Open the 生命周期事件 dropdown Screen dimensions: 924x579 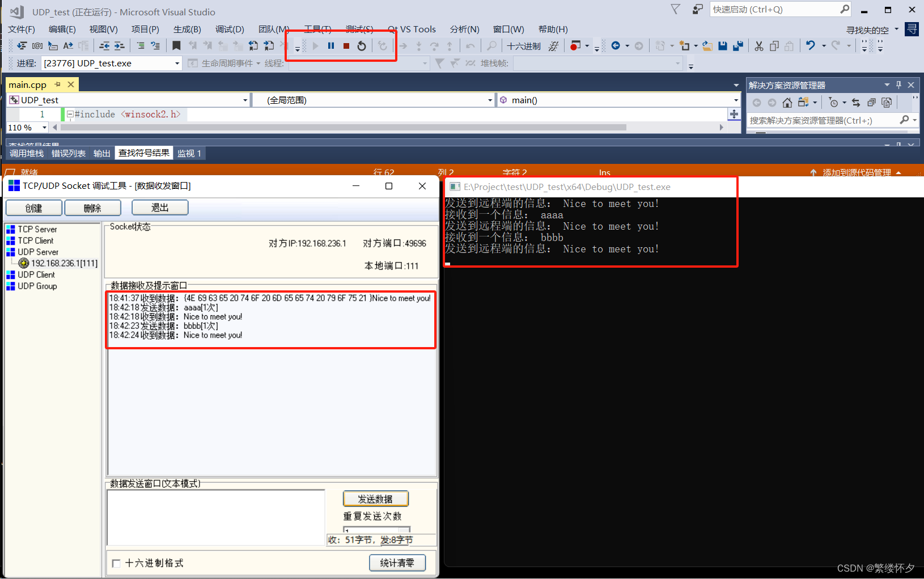pyautogui.click(x=258, y=64)
